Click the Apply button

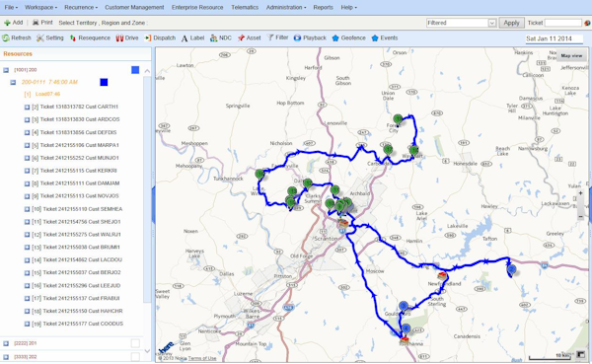(x=511, y=23)
